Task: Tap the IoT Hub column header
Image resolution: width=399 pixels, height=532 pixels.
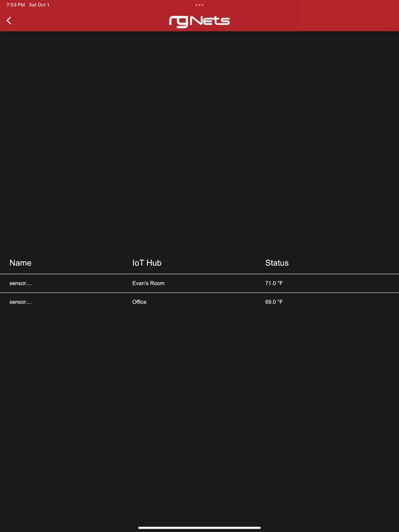Action: click(146, 263)
